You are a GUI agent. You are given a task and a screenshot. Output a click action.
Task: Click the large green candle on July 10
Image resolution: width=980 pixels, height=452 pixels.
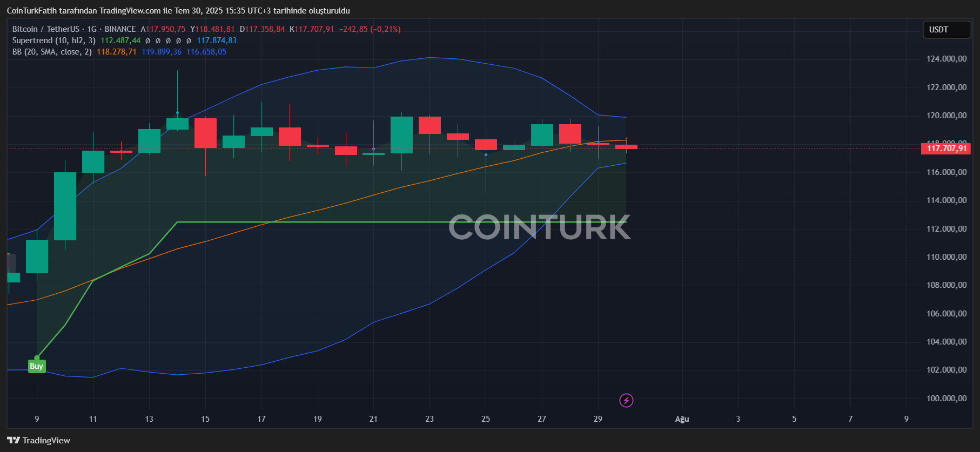(65, 206)
